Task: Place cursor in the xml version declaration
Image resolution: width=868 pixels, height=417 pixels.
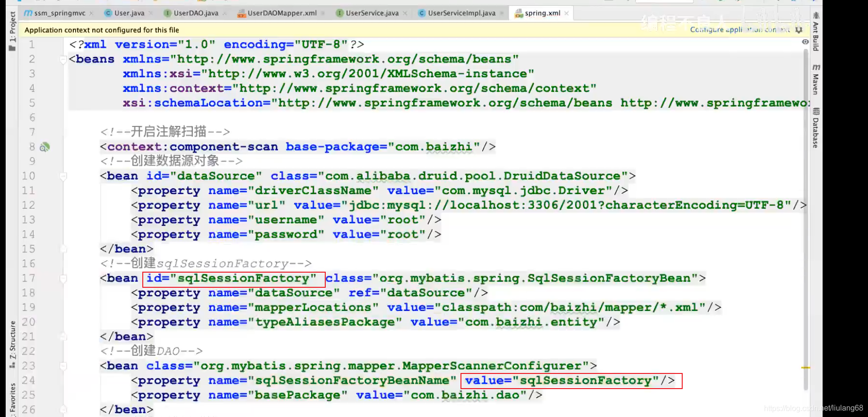Action: (217, 44)
